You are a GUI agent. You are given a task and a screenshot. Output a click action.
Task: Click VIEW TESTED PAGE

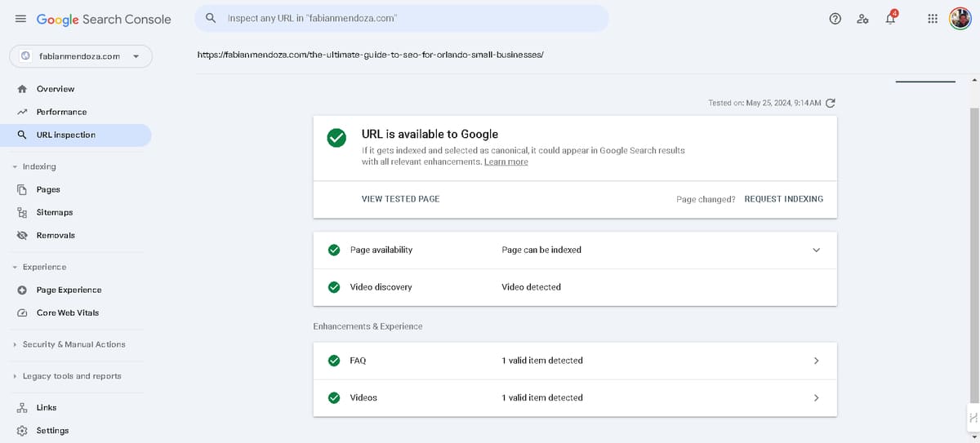coord(401,199)
